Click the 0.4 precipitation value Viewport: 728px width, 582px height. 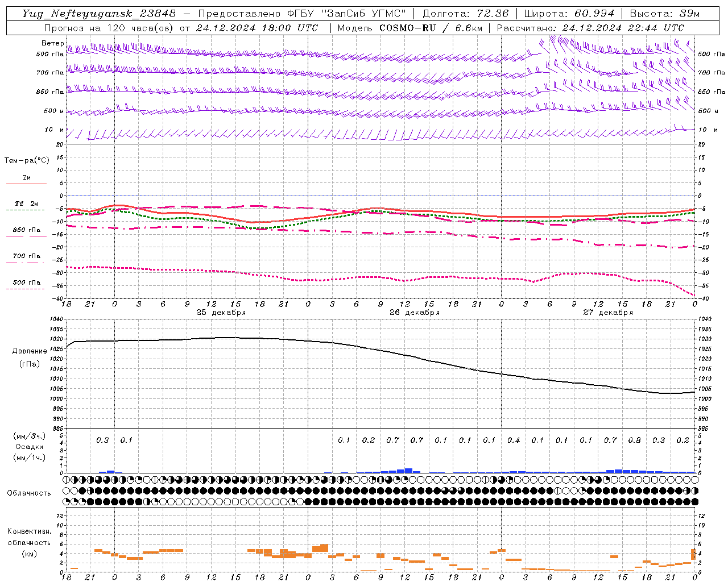pos(514,440)
